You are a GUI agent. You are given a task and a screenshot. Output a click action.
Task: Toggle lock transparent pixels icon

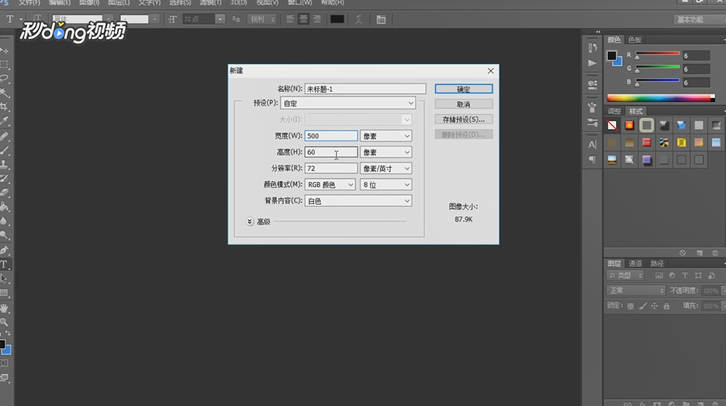[x=630, y=306]
